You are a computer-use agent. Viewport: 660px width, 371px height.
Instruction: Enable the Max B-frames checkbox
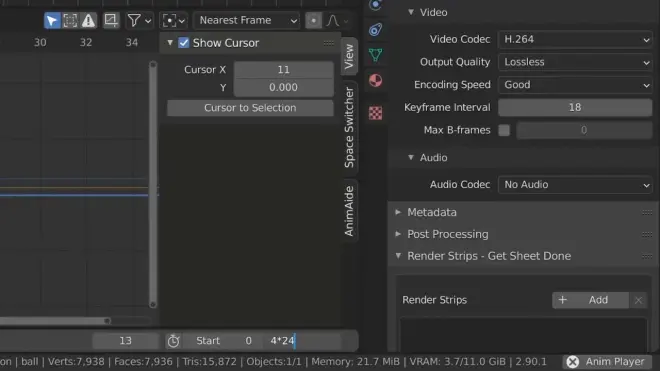[x=504, y=130]
